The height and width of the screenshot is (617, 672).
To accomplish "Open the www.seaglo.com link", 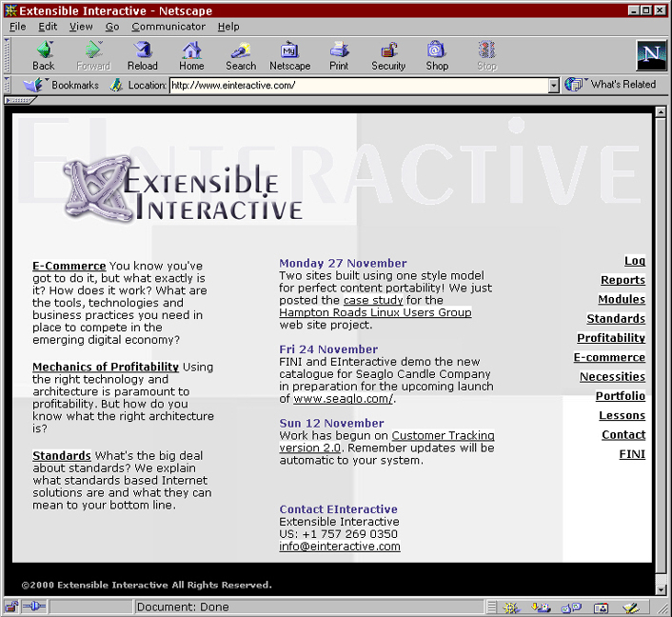I will (x=343, y=399).
